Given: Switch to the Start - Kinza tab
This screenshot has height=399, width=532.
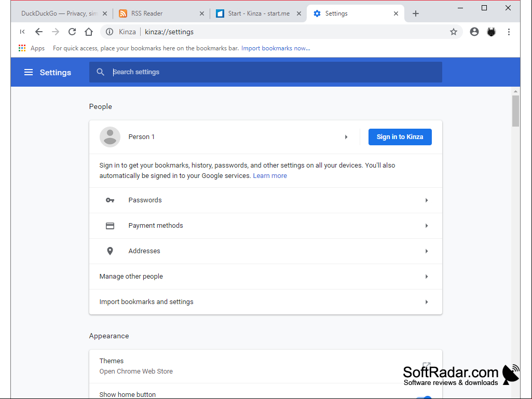Looking at the screenshot, I should click(x=258, y=13).
